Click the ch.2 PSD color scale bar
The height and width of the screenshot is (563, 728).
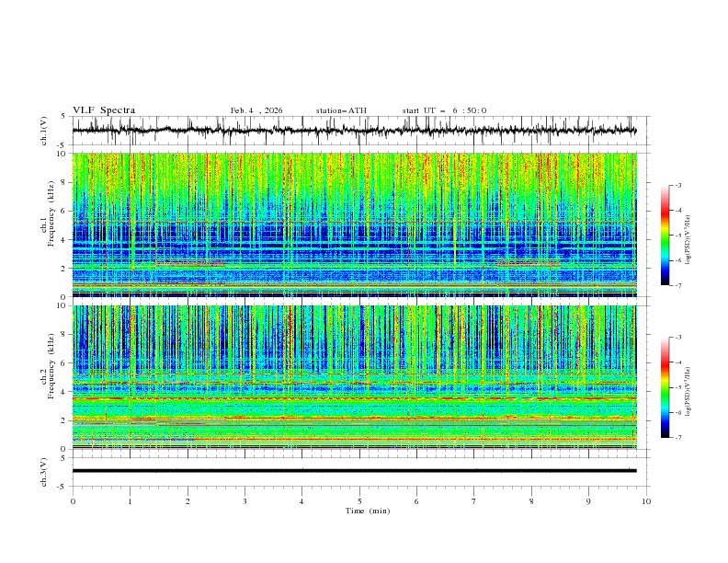pos(665,387)
